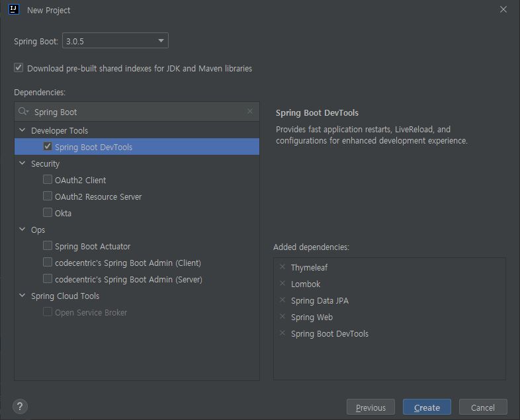The image size is (520, 420).
Task: Remove Thymeleaf from added dependencies
Action: [x=282, y=267]
